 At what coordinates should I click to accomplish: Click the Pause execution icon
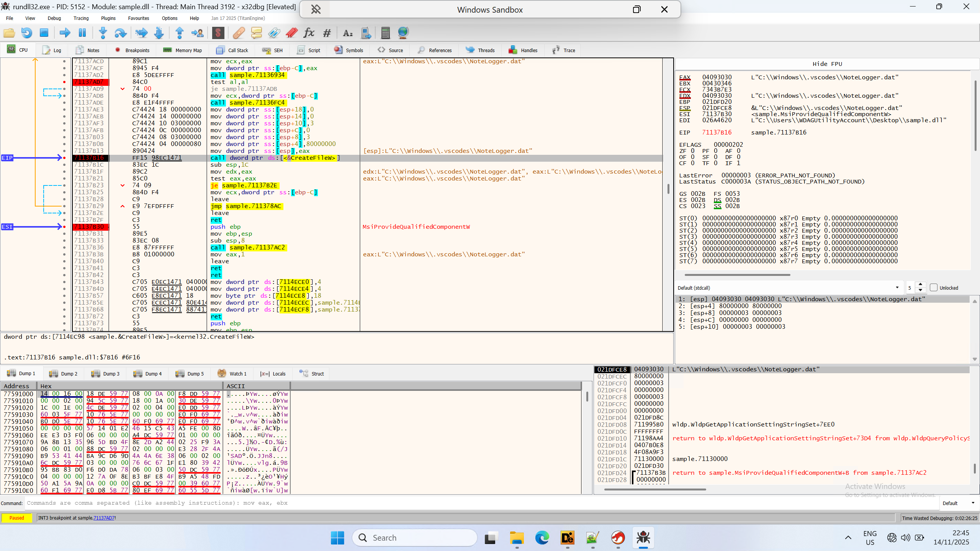82,33
